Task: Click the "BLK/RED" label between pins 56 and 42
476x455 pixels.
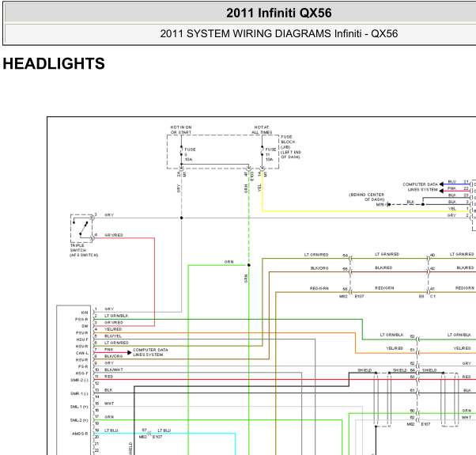Action: coord(383,267)
